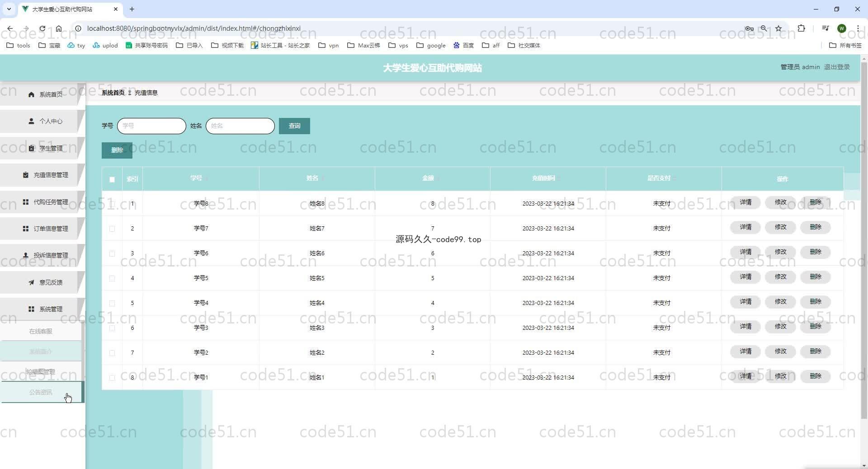Open the 百度 bookmark

click(463, 45)
